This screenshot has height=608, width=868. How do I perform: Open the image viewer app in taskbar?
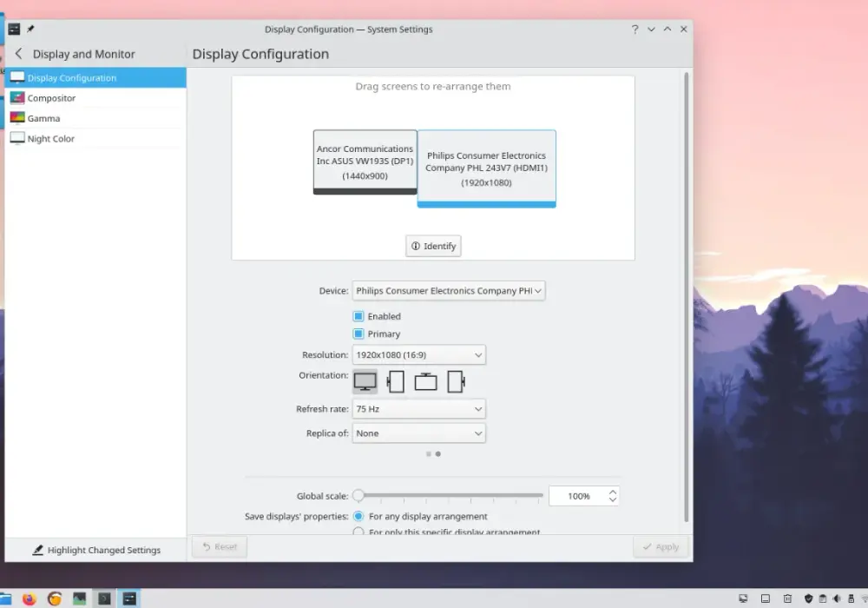(79, 598)
